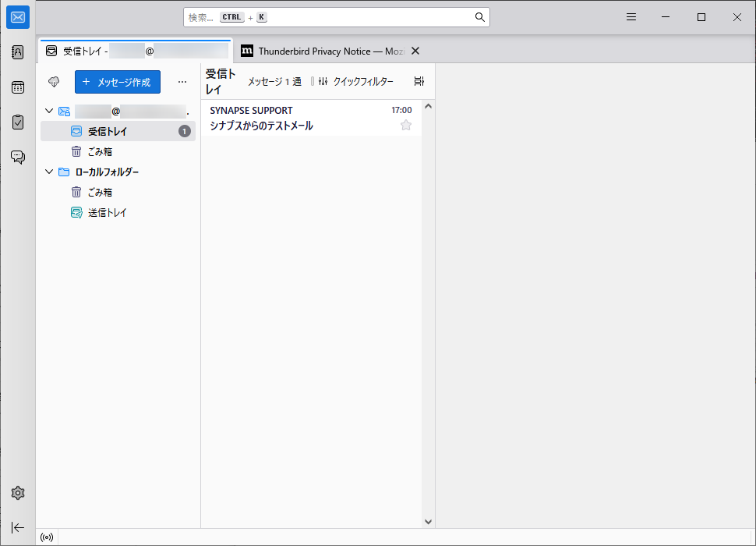Screen dimensions: 756x546
Task: Open the Calendar view icon
Action: 18,87
